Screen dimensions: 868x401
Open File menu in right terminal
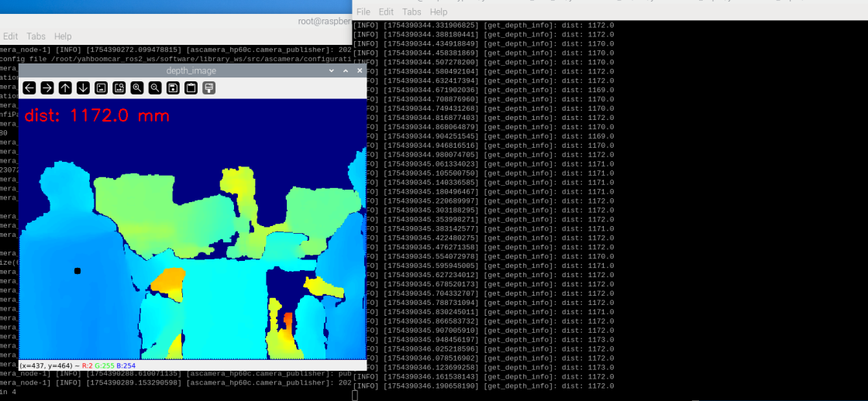pos(363,12)
